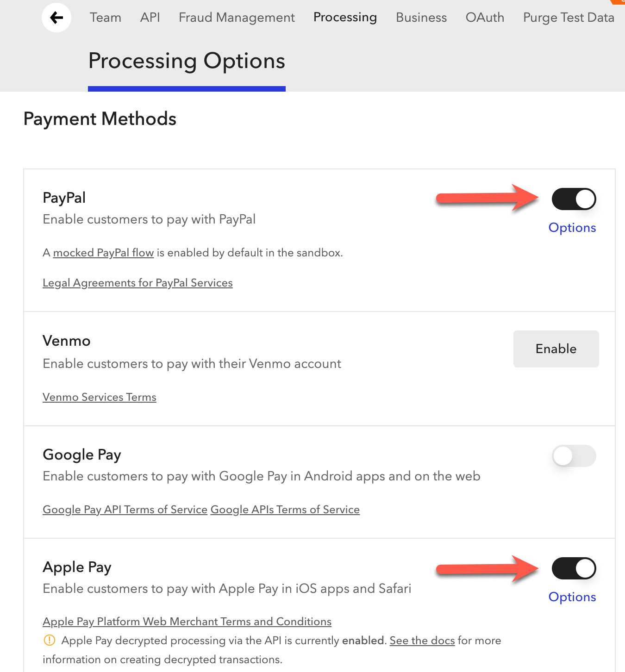The height and width of the screenshot is (672, 625).
Task: Switch to the Business tab
Action: pyautogui.click(x=421, y=18)
